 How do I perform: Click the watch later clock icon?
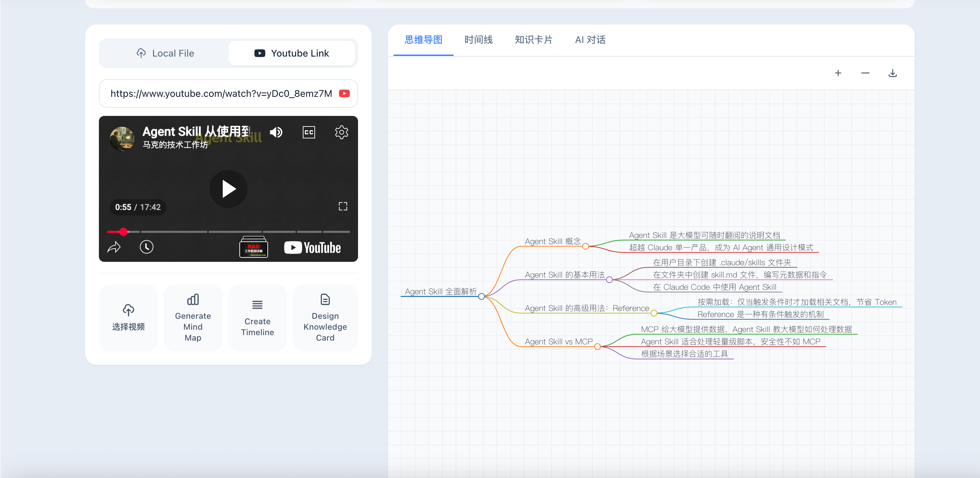[x=147, y=247]
